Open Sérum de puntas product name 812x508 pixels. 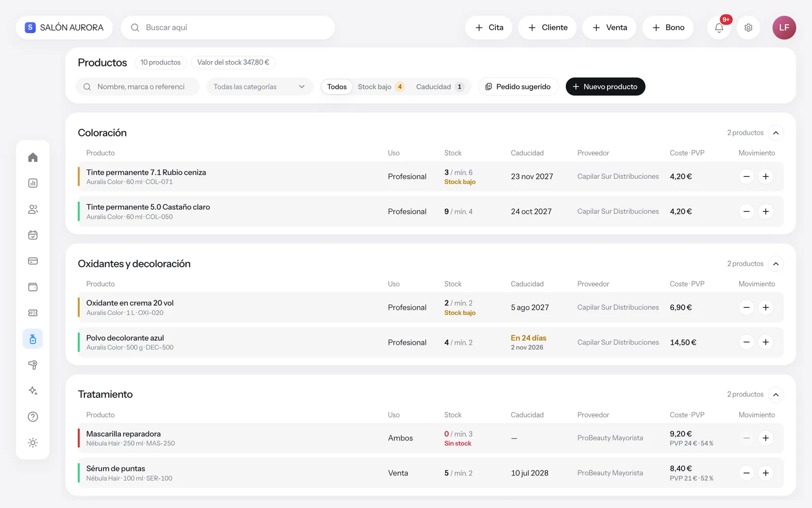coord(116,468)
